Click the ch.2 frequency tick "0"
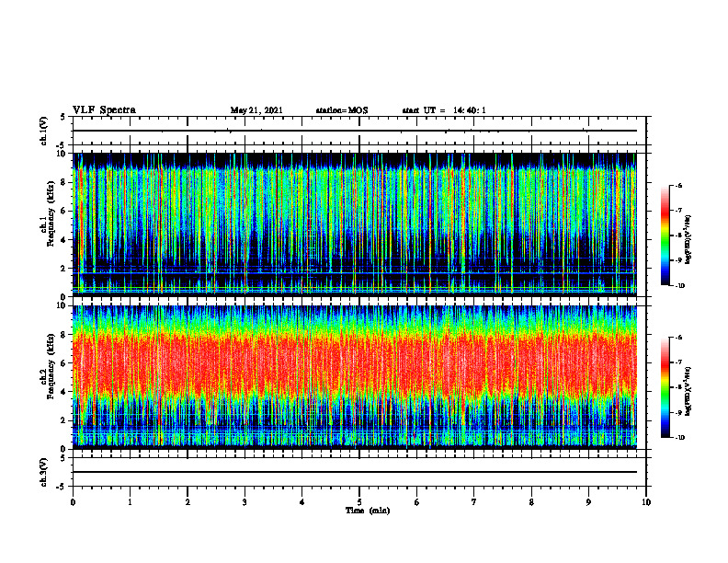Image resolution: width=728 pixels, height=563 pixels. click(x=64, y=449)
